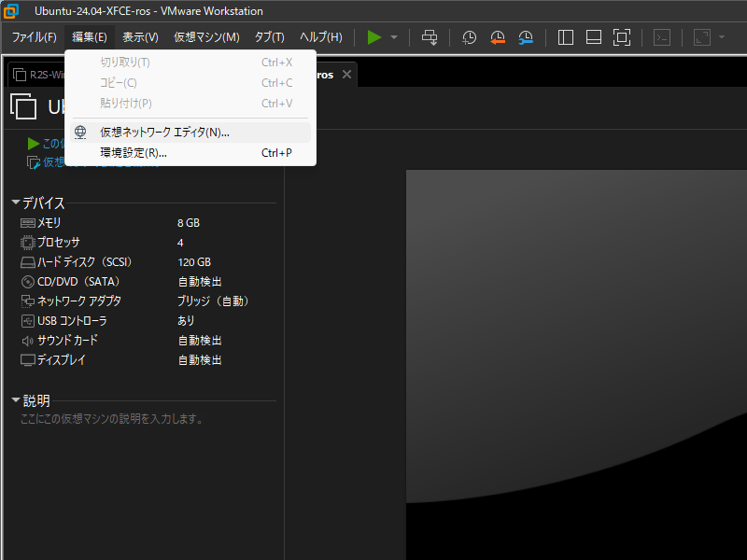Click the ブリッジ（自動） network value
This screenshot has height=560, width=747.
coord(213,301)
